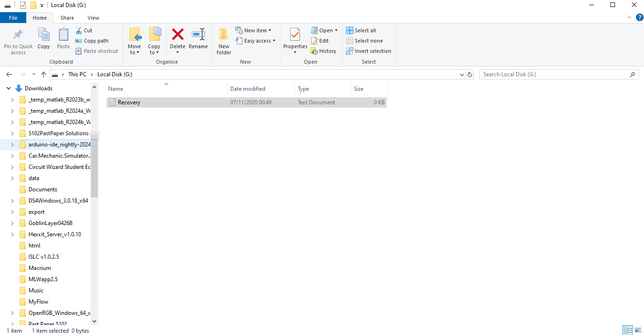Expand the arduino-ide_nightly-2024 folder
The image size is (644, 335).
coord(12,144)
